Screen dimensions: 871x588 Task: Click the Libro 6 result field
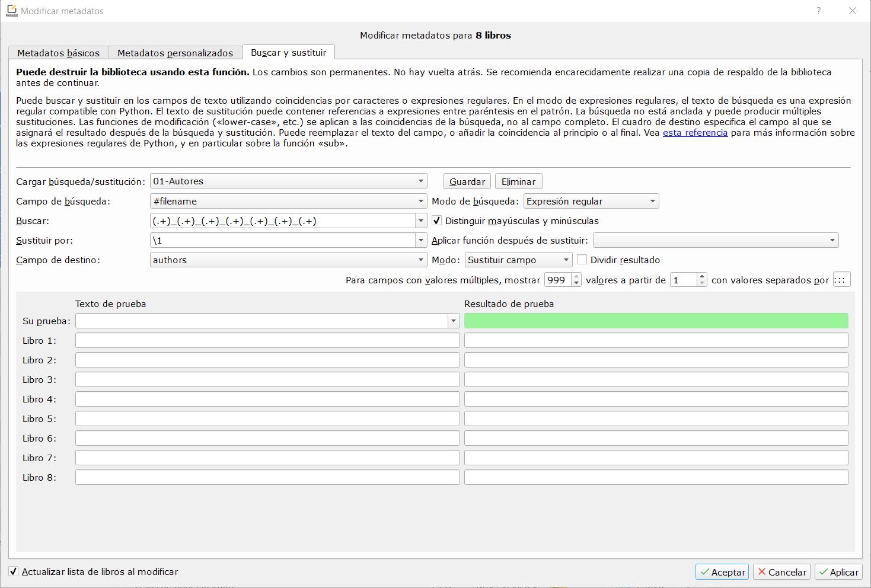coord(656,438)
